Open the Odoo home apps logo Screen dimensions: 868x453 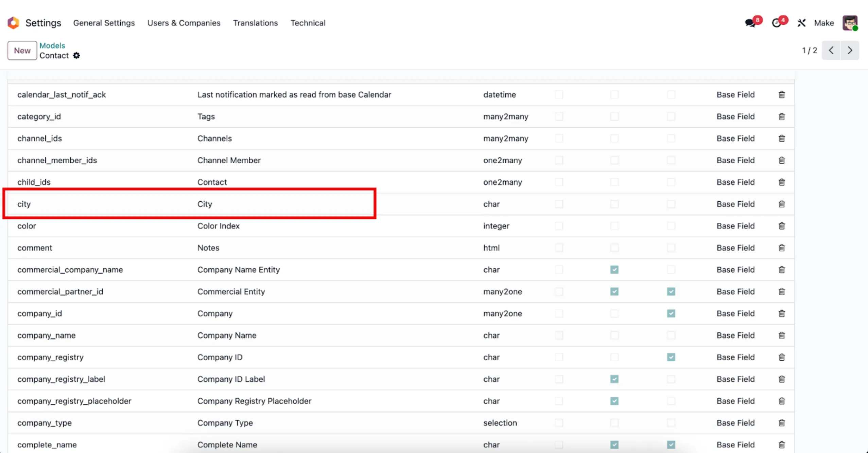click(x=13, y=23)
